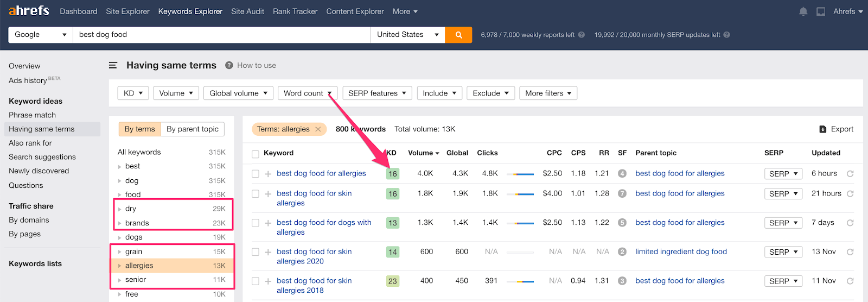
Task: Tick the select-all checkbox in Keyword header
Action: (x=256, y=154)
